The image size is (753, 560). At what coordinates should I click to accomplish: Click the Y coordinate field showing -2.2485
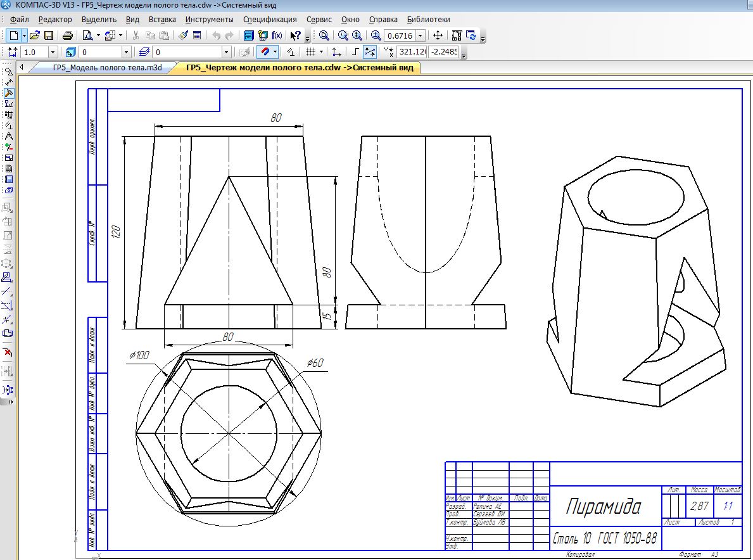pyautogui.click(x=444, y=52)
